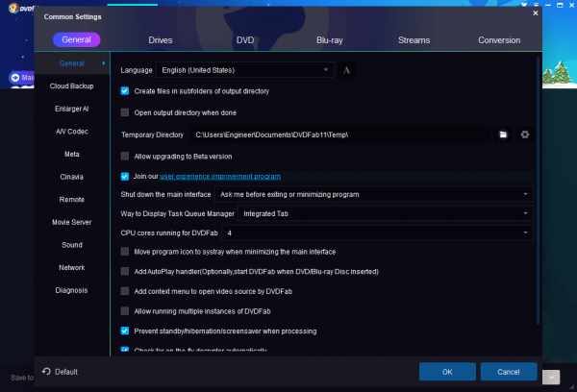Enable Open output directory when done
Image resolution: width=577 pixels, height=392 pixels.
point(125,112)
